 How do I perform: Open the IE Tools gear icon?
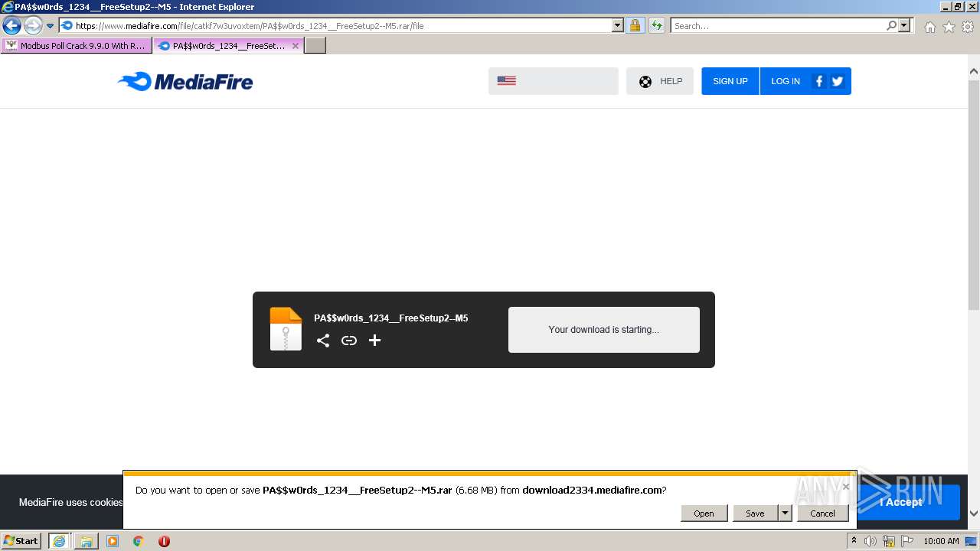(x=968, y=27)
